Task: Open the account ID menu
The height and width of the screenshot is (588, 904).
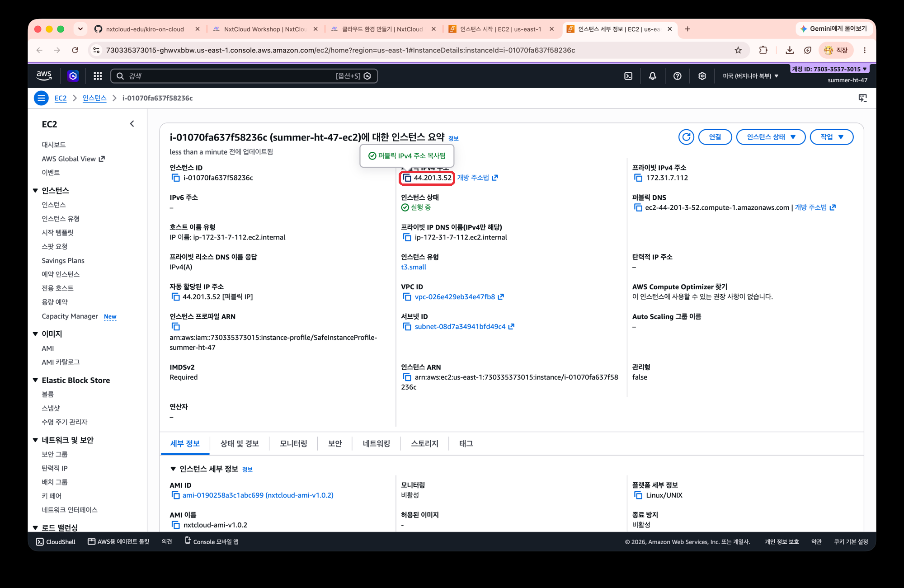Action: pyautogui.click(x=829, y=69)
